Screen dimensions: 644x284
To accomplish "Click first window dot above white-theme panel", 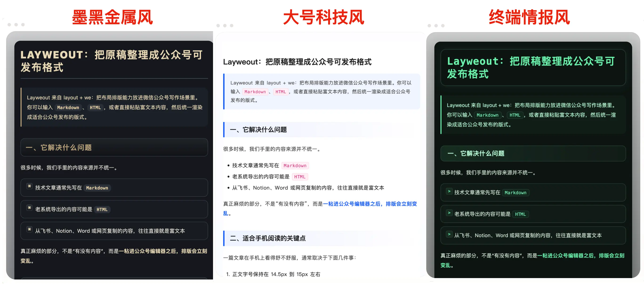I will 218,25.
